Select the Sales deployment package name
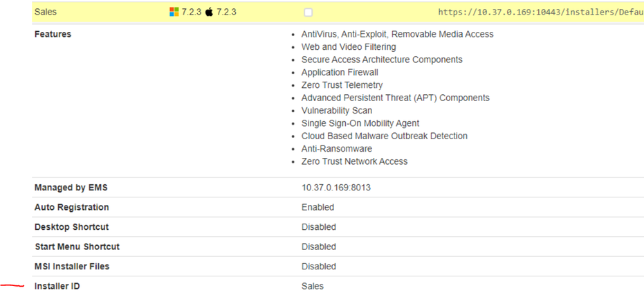This screenshot has width=644, height=295. coord(45,12)
